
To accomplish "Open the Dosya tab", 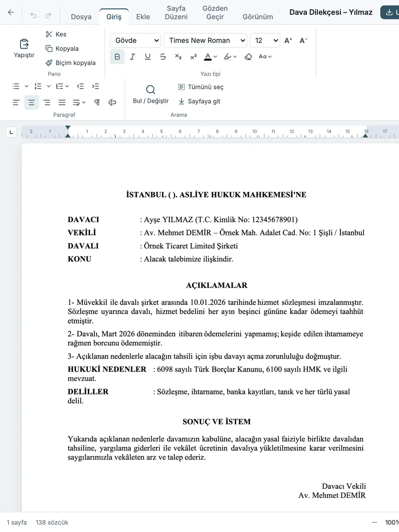I will 81,17.
